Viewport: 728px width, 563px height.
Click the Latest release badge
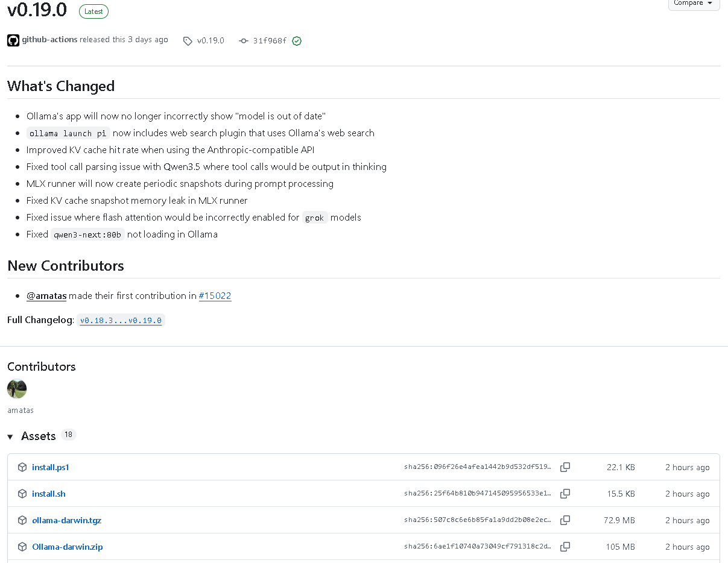(x=93, y=11)
